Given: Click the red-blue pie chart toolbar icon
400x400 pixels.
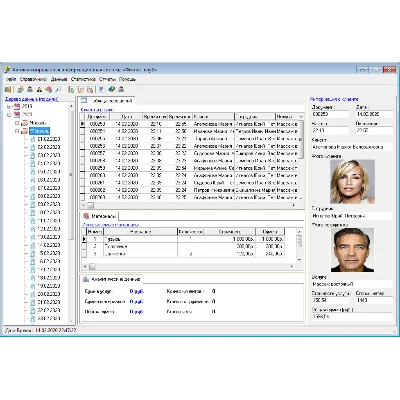Looking at the screenshot, I should point(49,89).
